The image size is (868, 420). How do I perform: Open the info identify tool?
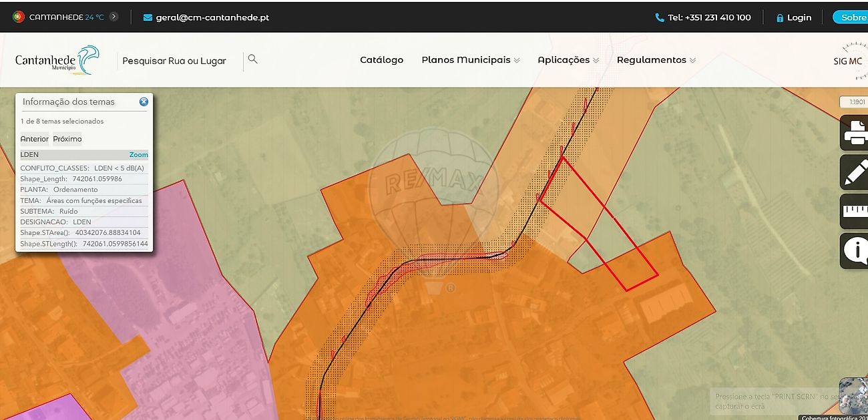pos(855,250)
